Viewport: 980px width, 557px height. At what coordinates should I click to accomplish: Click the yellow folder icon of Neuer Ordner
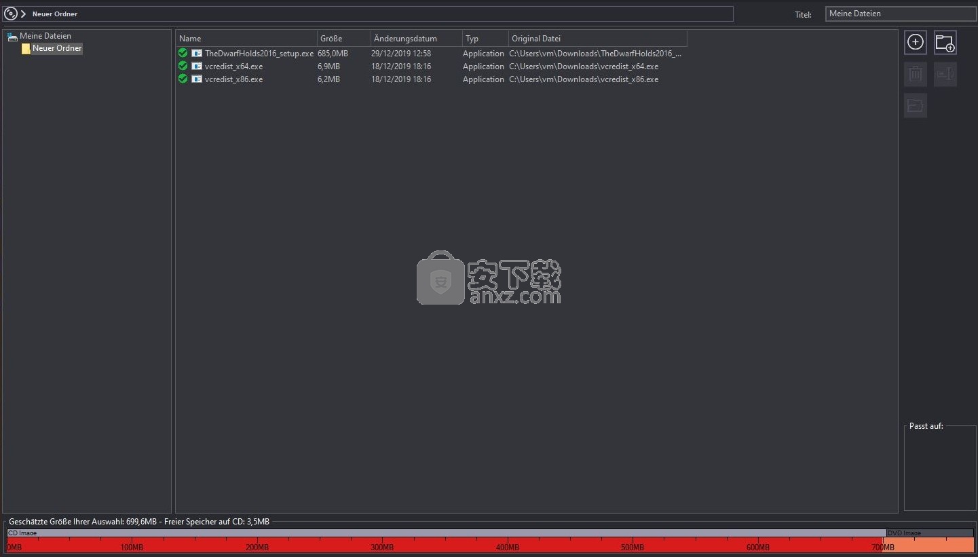tap(26, 48)
